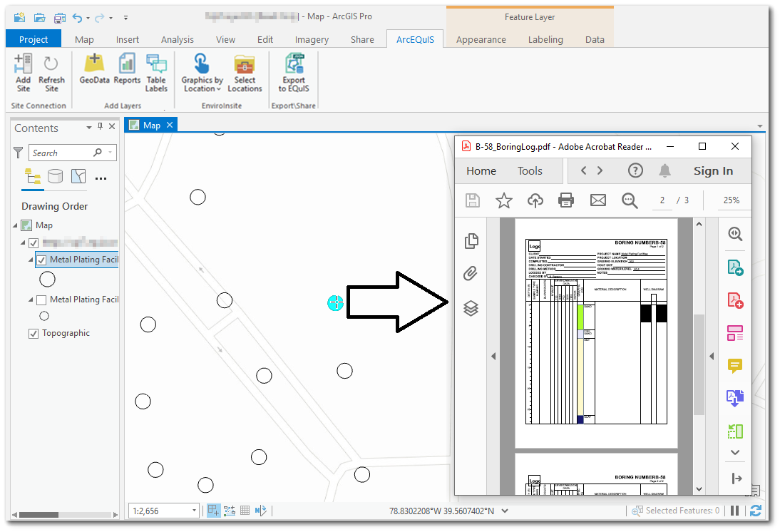The image size is (780, 532).
Task: Select List By Drawing Order icon
Action: tap(33, 177)
